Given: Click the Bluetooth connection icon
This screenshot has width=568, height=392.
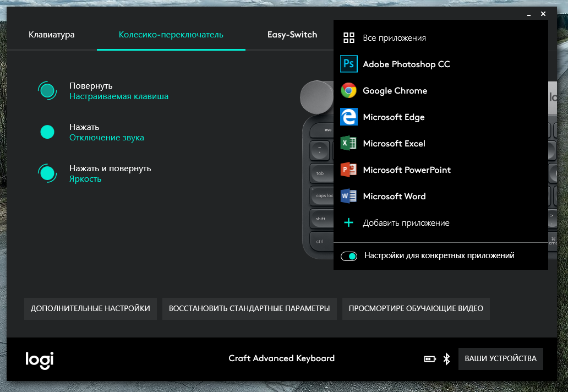Looking at the screenshot, I should click(447, 358).
